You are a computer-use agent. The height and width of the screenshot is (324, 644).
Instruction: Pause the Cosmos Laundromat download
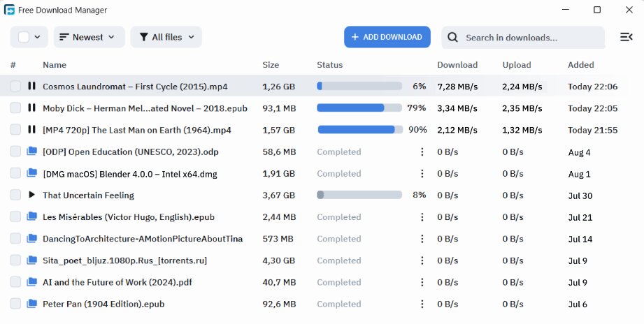31,87
